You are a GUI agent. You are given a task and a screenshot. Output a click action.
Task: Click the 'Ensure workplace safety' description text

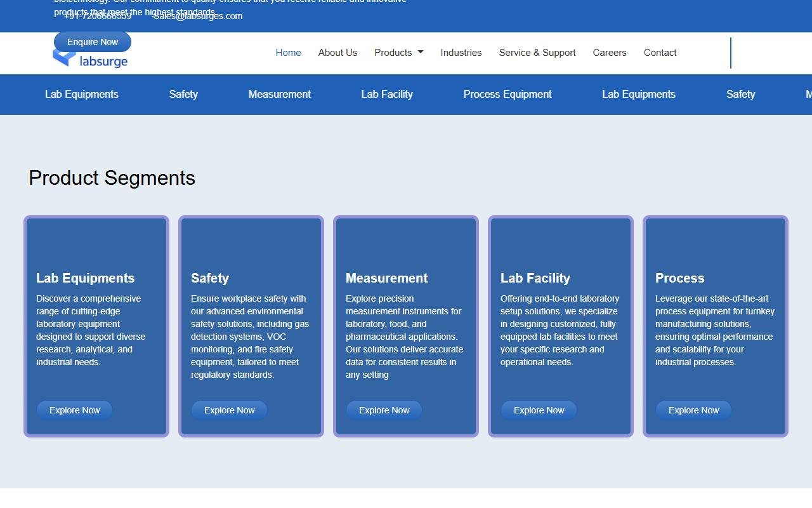pyautogui.click(x=251, y=337)
